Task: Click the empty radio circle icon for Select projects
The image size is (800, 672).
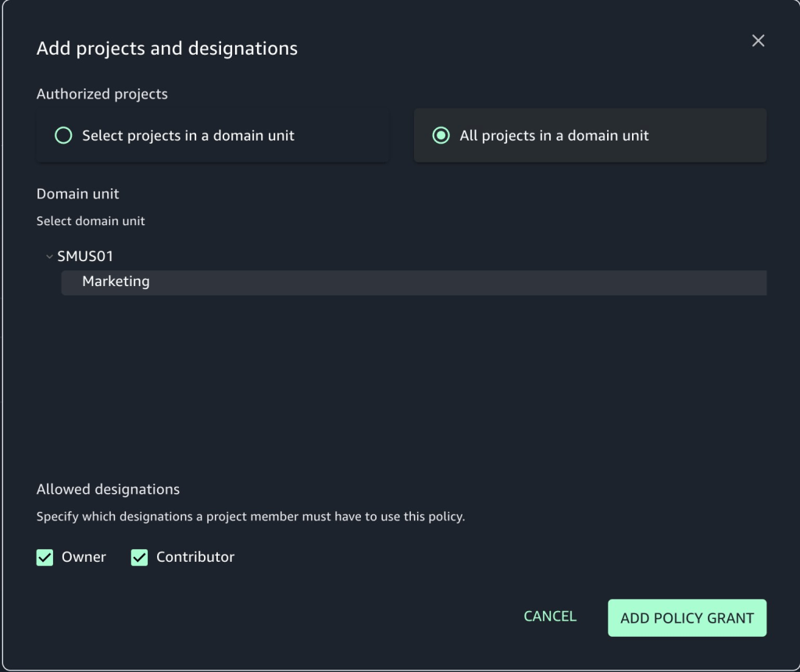Action: click(x=63, y=135)
